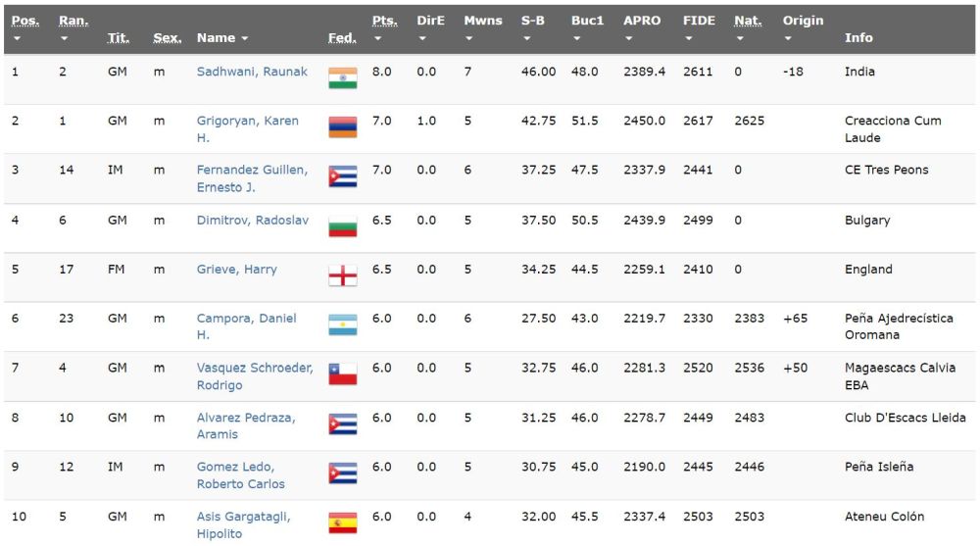
Task: Open Dimitrov, Radoslav player page
Action: (252, 220)
